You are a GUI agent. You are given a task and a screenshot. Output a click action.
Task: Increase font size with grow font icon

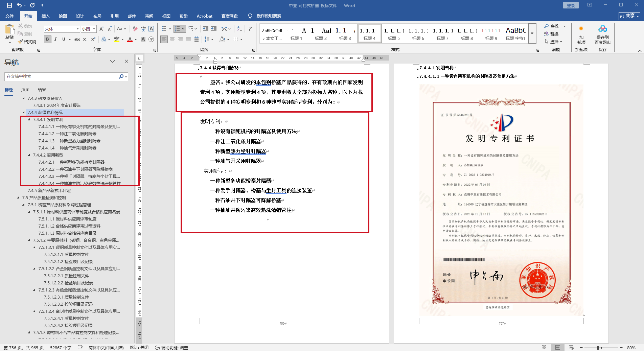click(x=101, y=29)
